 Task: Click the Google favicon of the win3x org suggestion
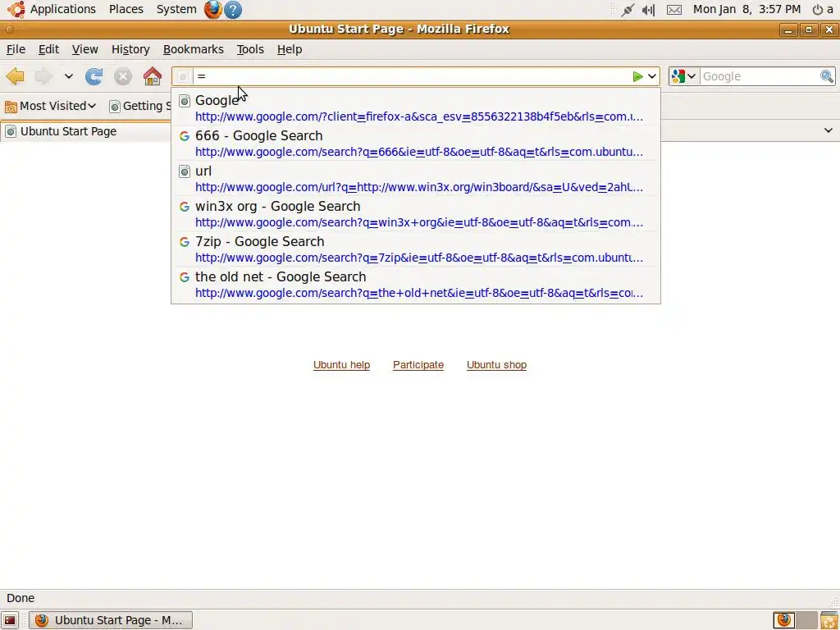(x=185, y=207)
